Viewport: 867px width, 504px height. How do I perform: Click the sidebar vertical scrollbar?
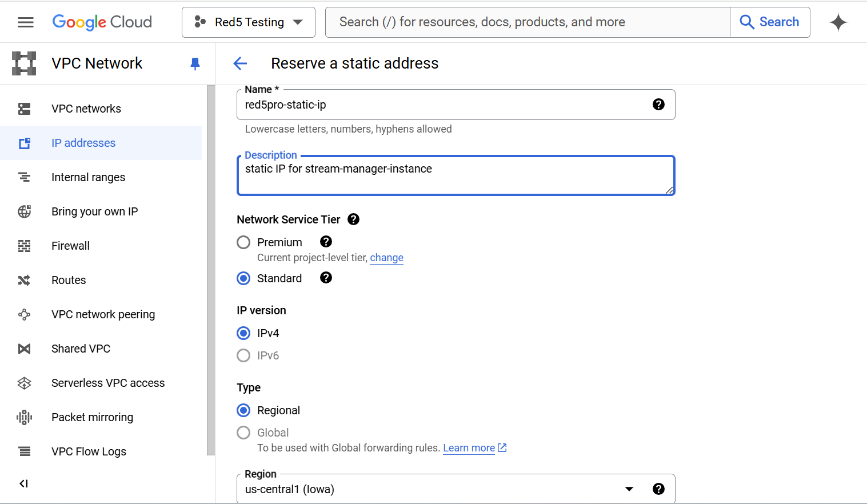coord(211,270)
